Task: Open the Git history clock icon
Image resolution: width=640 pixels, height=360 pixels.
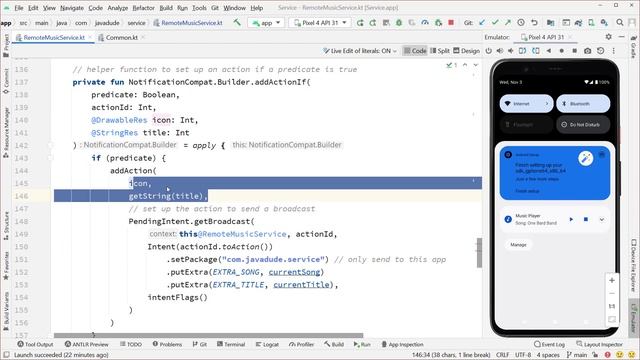Action: click(x=521, y=23)
